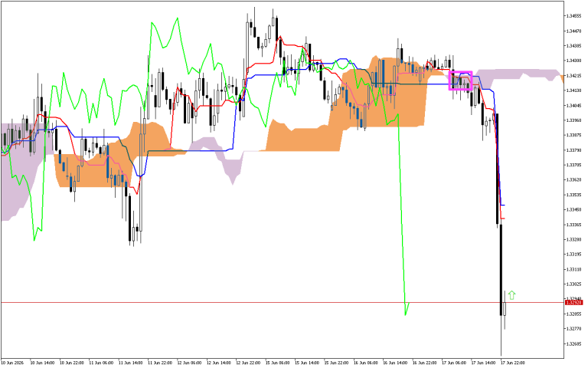Click the 1.32770 price scale label
Screen dimensions: 588x368
(574, 329)
